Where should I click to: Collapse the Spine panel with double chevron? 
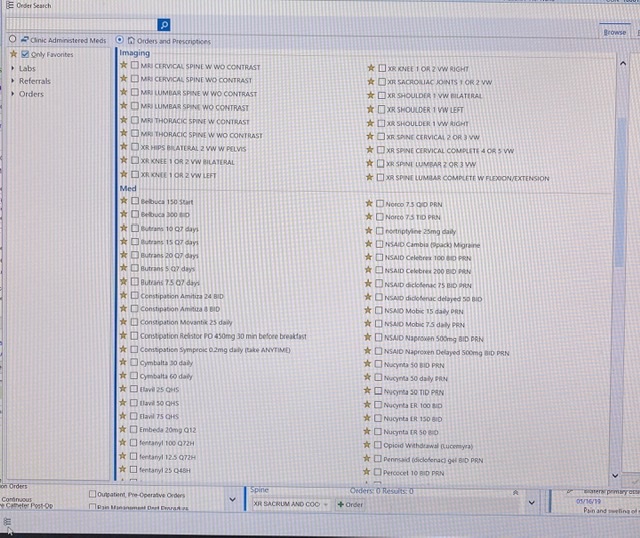(x=516, y=493)
